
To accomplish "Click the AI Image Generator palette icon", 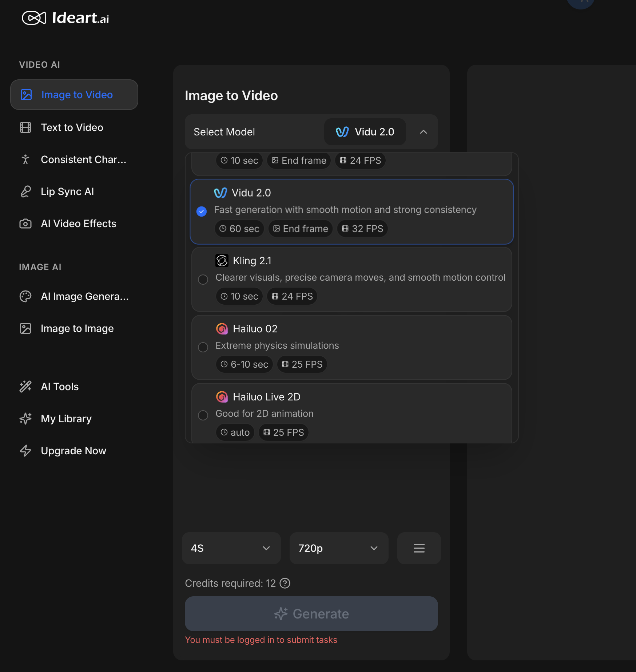I will [25, 296].
